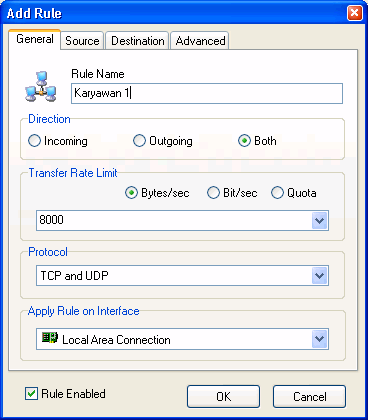Switch to the General tab
The image size is (368, 420).
[x=35, y=39]
